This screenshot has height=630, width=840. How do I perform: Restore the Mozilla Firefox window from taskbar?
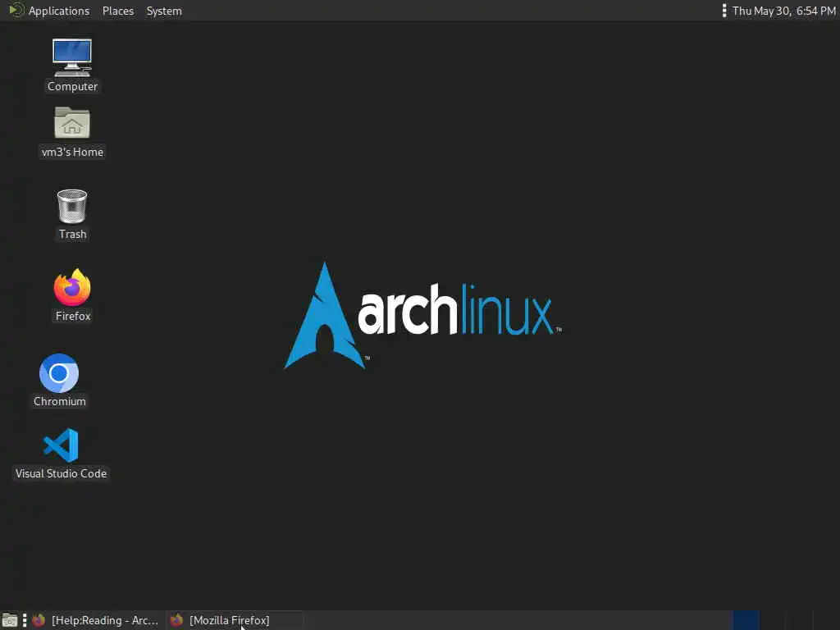(235, 620)
